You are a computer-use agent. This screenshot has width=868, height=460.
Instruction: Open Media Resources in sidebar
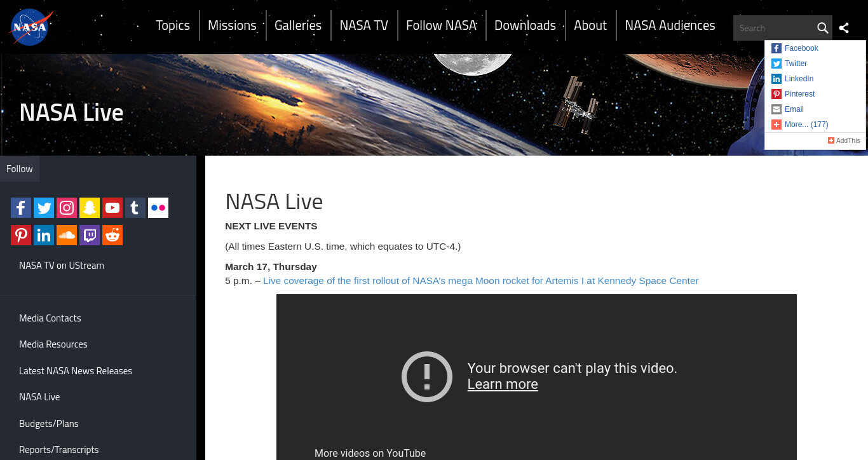click(53, 344)
